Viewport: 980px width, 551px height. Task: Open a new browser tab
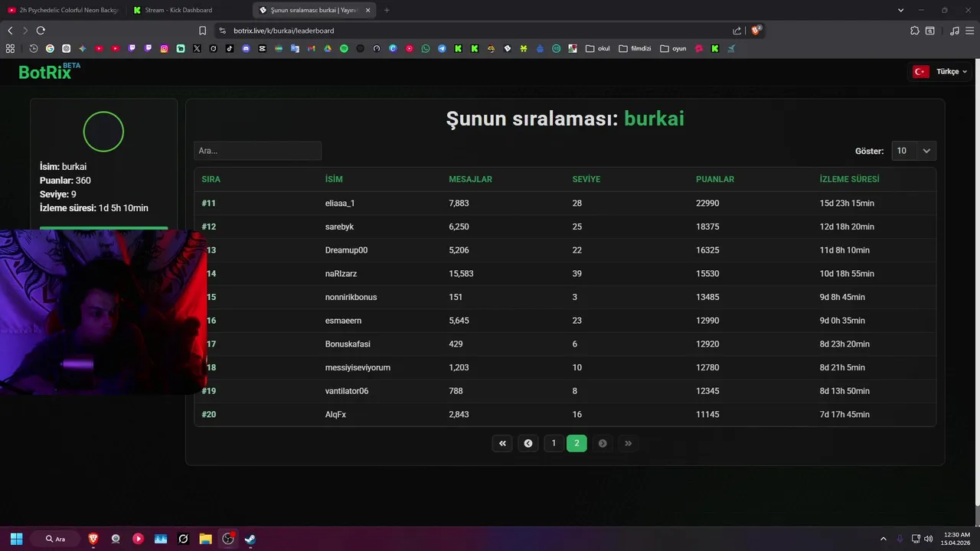[387, 10]
